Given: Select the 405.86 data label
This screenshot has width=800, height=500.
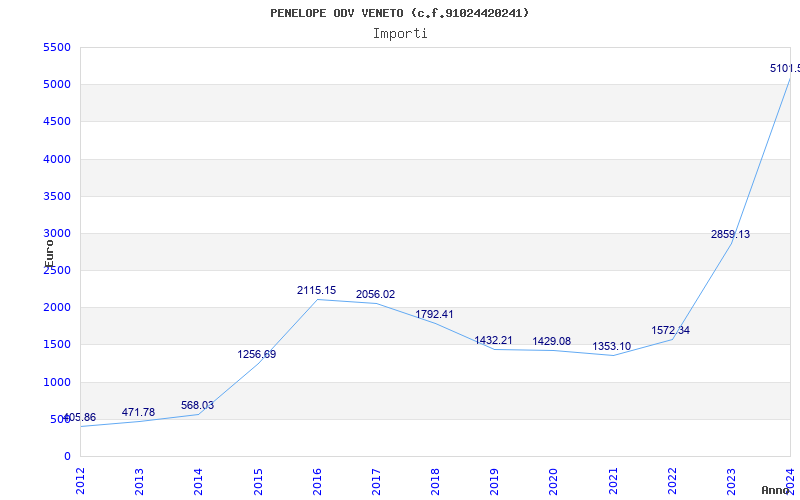Looking at the screenshot, I should (x=80, y=417).
